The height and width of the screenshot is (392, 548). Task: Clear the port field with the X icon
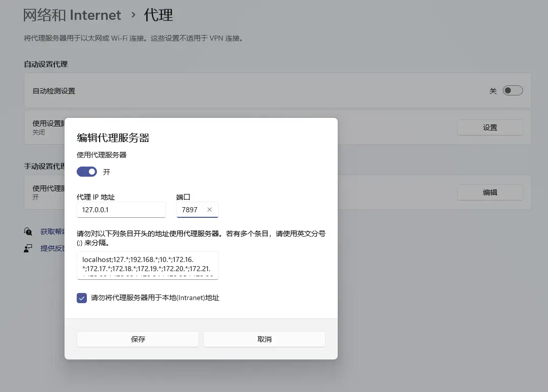click(x=210, y=210)
